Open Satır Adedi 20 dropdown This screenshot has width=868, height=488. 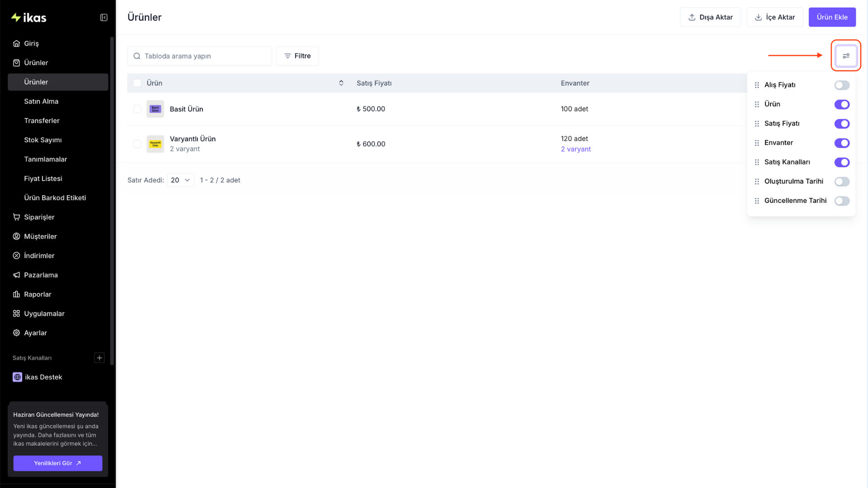click(x=180, y=180)
